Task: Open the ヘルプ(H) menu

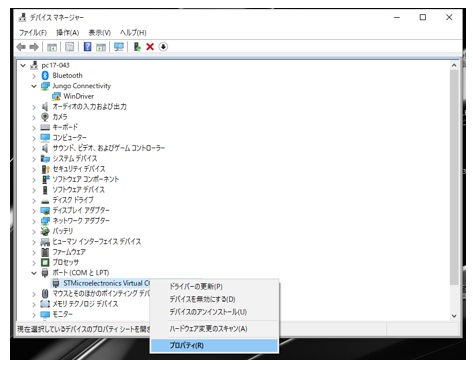Action: click(133, 33)
